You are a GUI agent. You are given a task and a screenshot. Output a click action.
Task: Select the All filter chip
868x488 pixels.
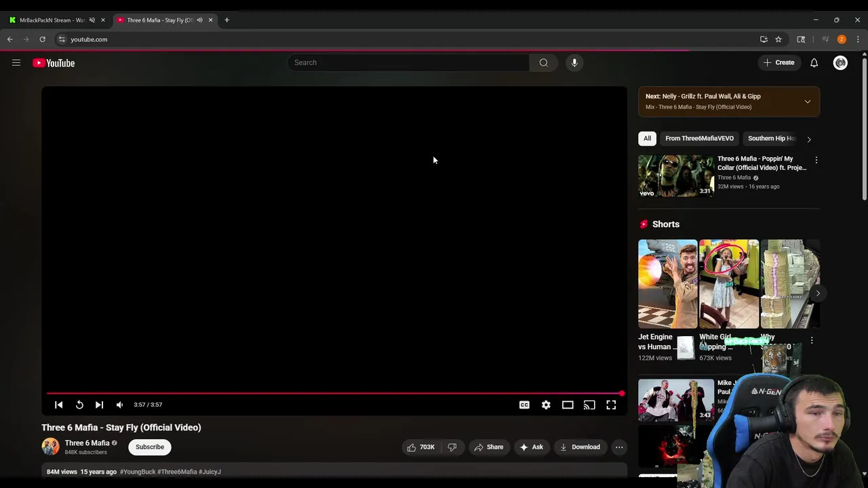tap(647, 138)
